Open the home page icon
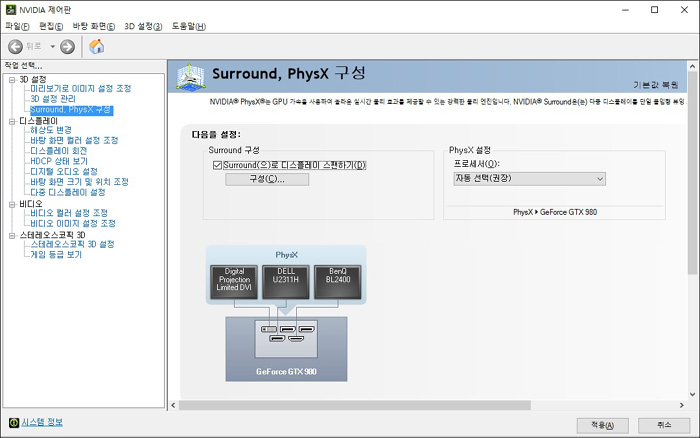Screen dimensions: 700x438 click(x=96, y=46)
